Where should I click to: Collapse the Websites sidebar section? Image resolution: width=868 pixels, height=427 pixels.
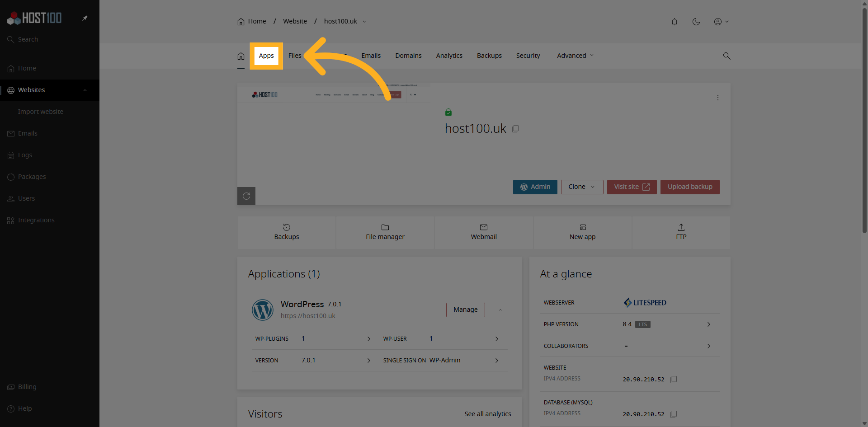click(x=85, y=90)
